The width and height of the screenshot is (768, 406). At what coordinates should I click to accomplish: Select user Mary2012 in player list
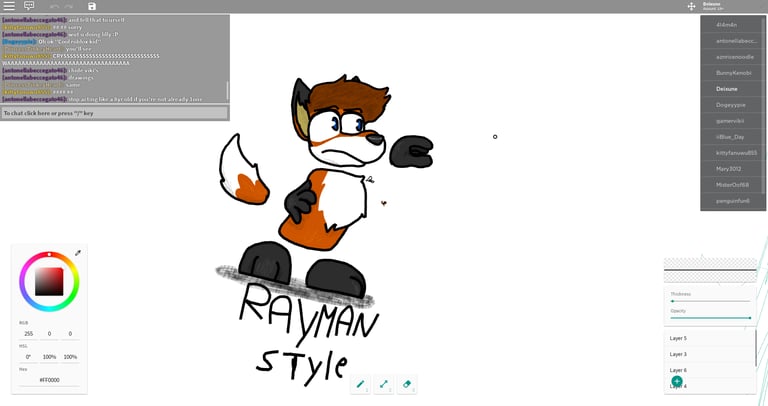[x=733, y=169]
